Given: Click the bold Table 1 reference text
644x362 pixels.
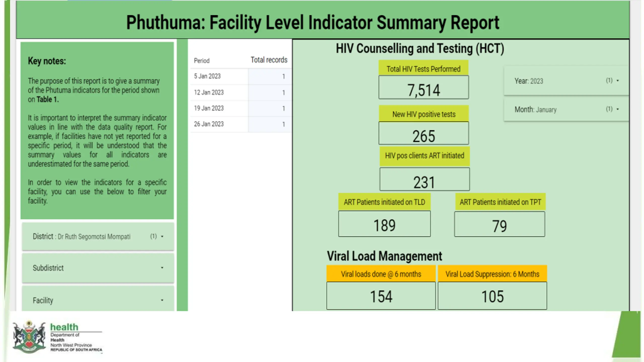Looking at the screenshot, I should click(x=48, y=100).
